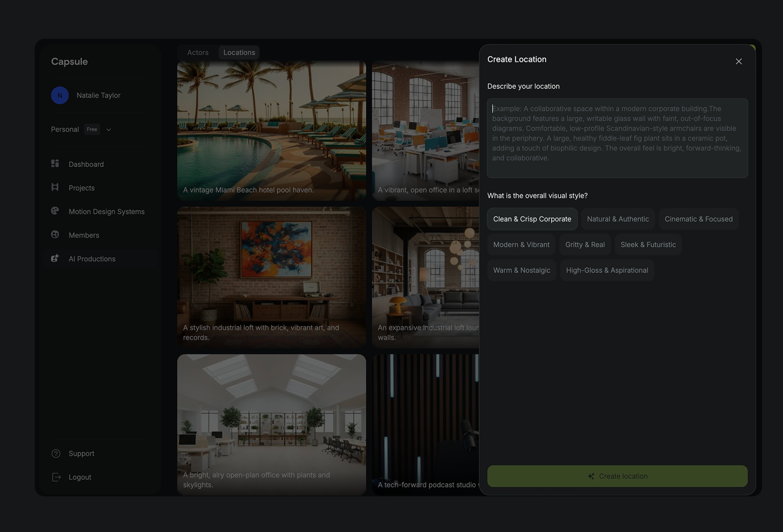Open Motion Design Systems palette icon

(x=55, y=211)
